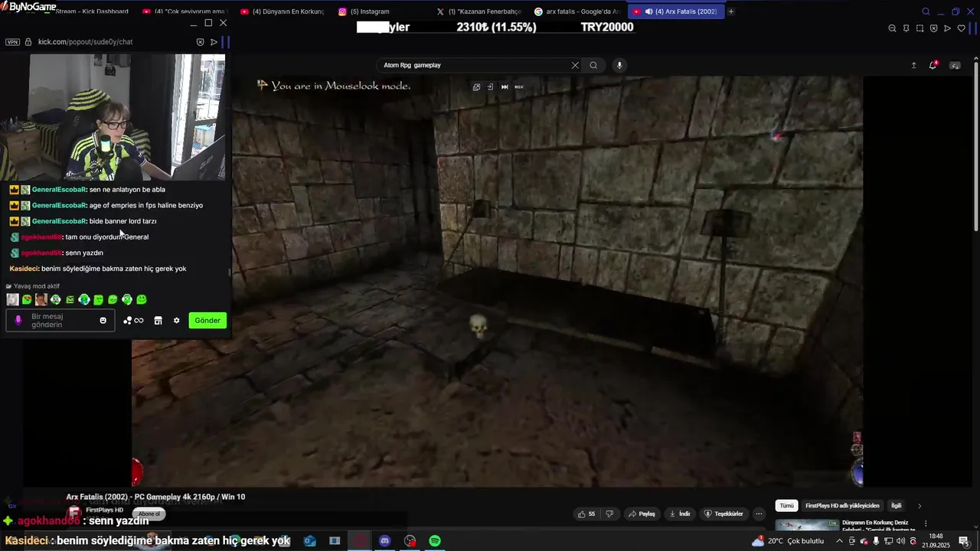Click the popout player icon above video

click(x=476, y=86)
